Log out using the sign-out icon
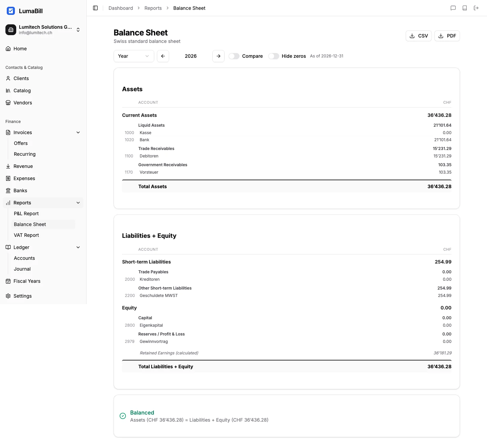This screenshot has width=487, height=448. tap(476, 8)
